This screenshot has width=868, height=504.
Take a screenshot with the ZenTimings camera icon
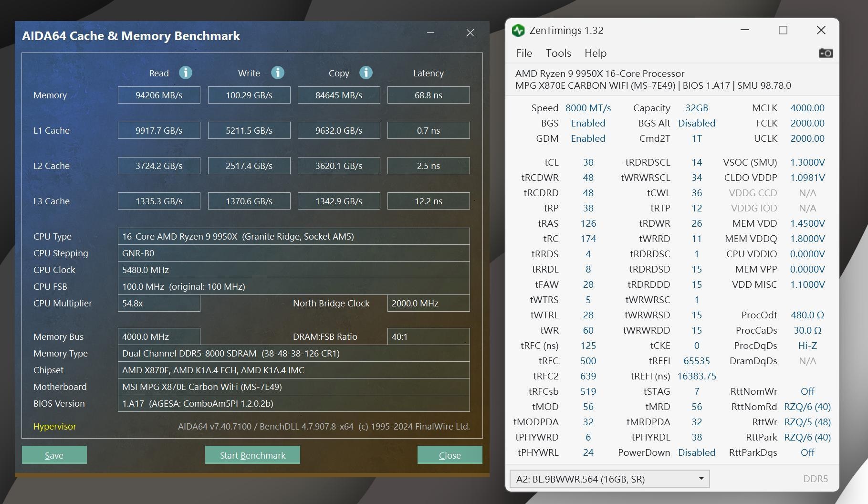coord(826,53)
